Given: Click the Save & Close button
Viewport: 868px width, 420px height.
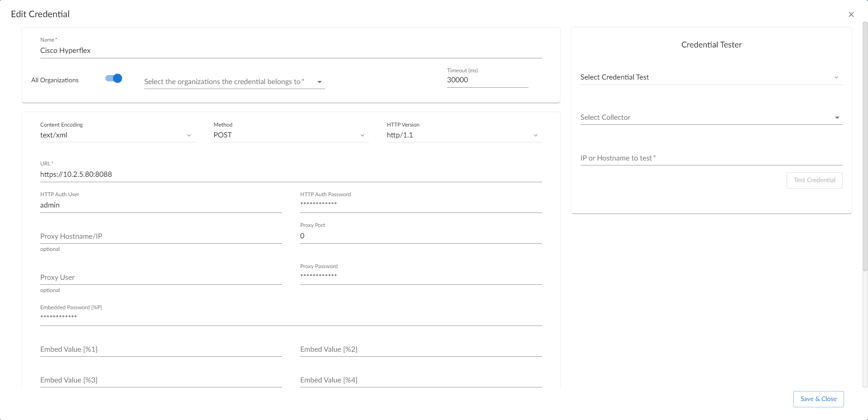Looking at the screenshot, I should 818,399.
